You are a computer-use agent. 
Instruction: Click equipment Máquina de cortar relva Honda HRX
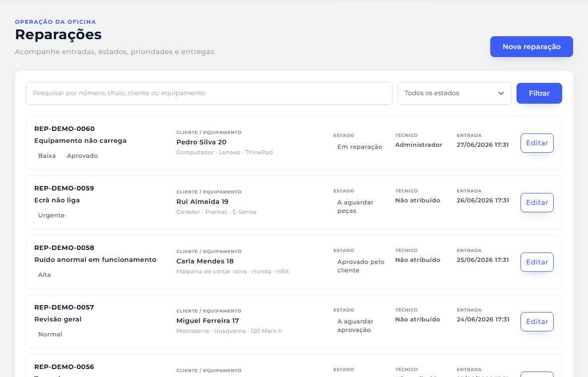coord(233,272)
